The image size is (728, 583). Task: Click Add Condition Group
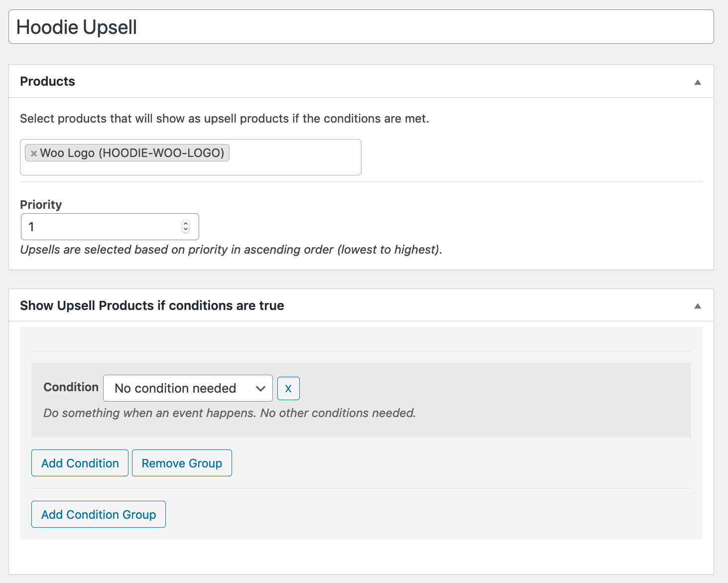click(98, 514)
